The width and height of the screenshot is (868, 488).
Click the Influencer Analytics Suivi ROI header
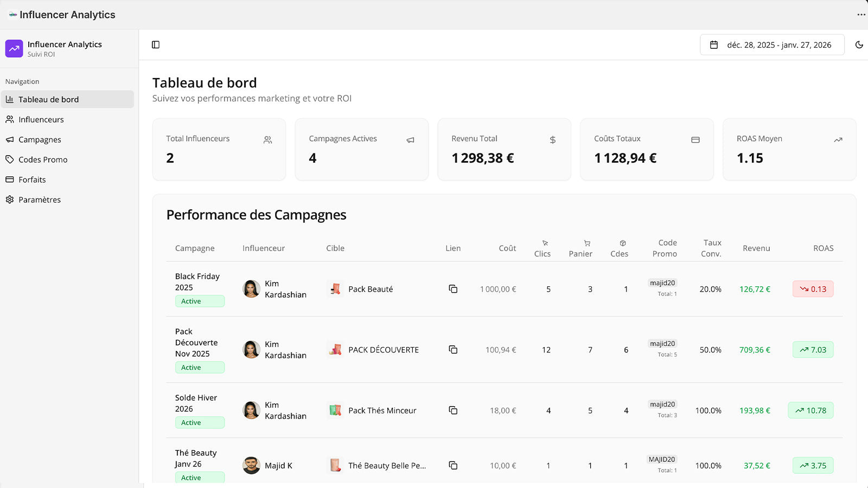(54, 49)
